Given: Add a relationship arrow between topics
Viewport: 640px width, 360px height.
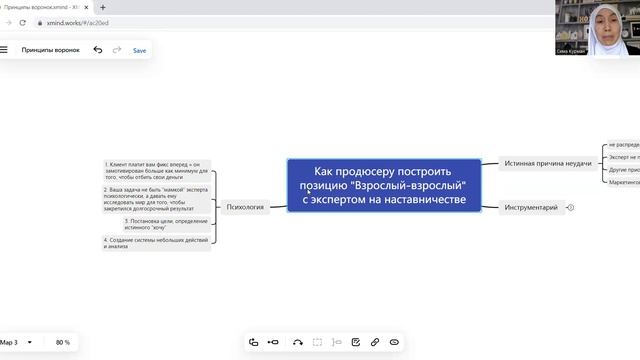Looking at the screenshot, I should 298,342.
